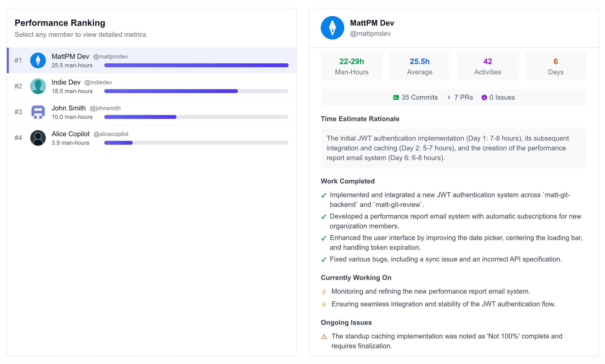Click the green commits icon
The image size is (605, 364).
(396, 97)
